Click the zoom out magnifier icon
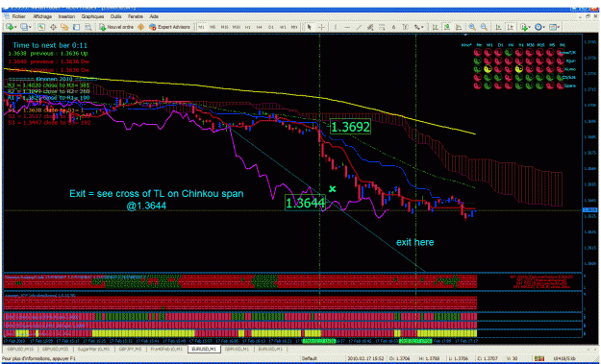This screenshot has height=364, width=601. point(484,27)
